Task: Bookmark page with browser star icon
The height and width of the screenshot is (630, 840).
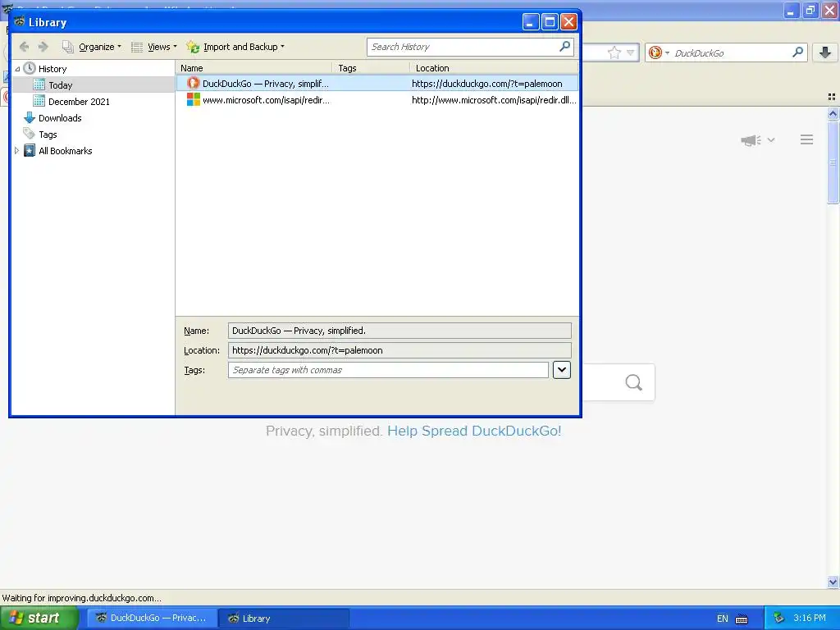Action: [614, 52]
